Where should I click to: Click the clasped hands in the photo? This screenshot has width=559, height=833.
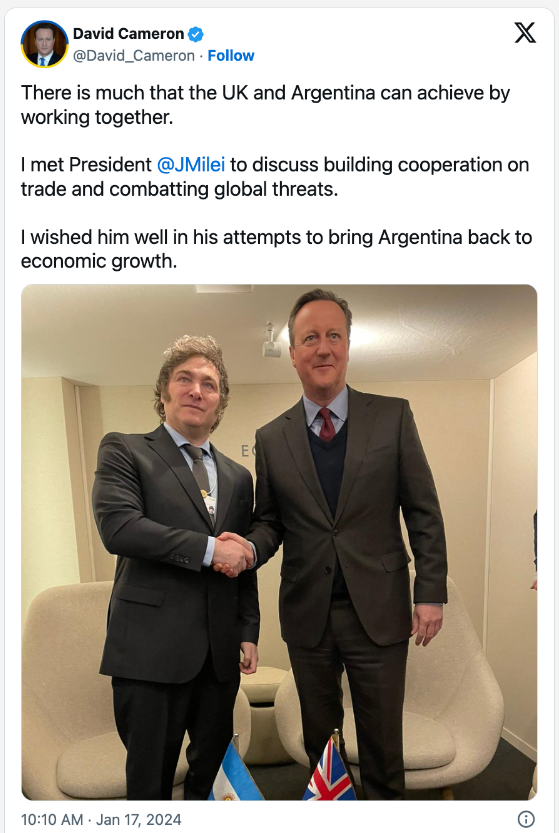click(x=232, y=555)
